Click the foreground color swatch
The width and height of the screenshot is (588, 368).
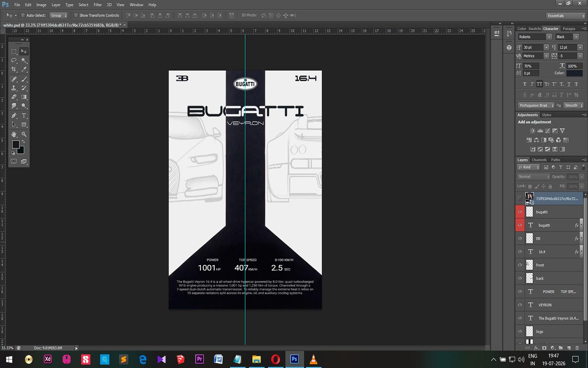[x=15, y=144]
